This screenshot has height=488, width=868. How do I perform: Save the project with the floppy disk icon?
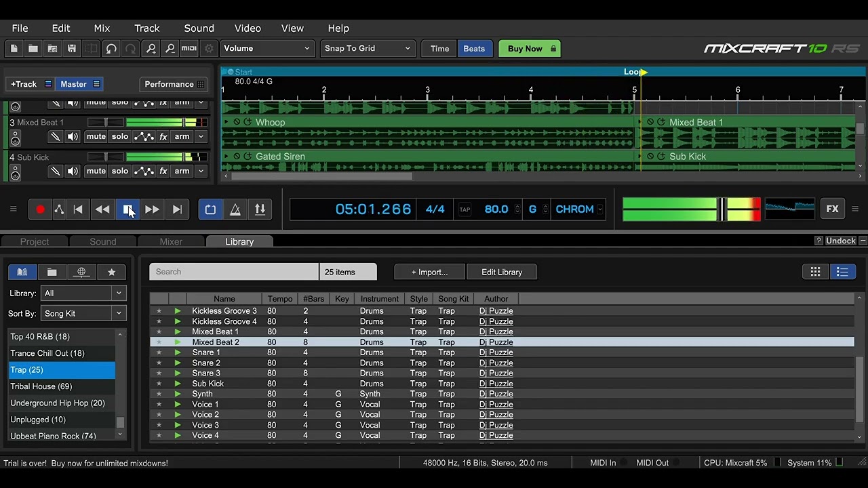pyautogui.click(x=71, y=48)
